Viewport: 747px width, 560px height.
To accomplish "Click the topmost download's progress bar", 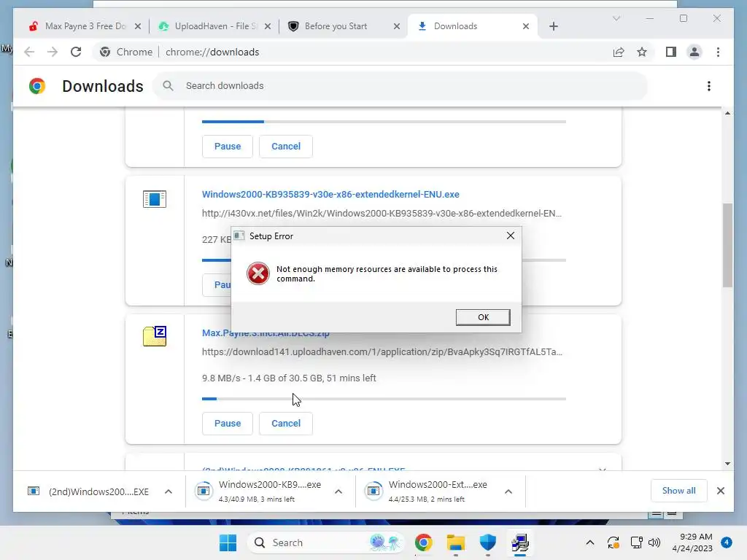I will click(x=384, y=122).
